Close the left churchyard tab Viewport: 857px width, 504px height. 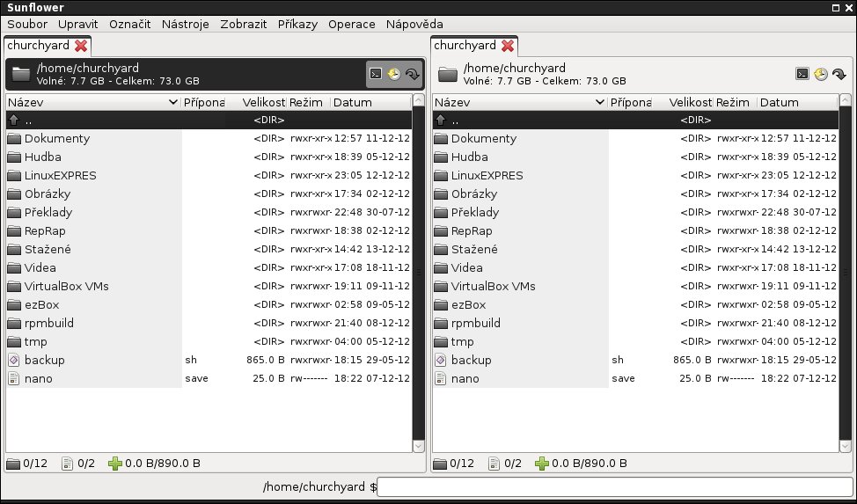pos(81,46)
